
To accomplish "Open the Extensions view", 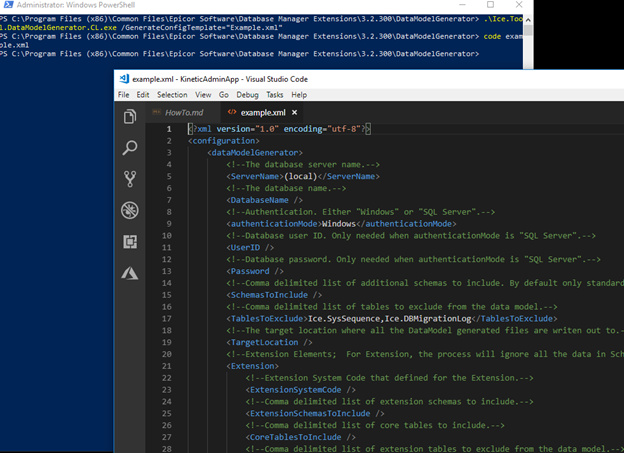I will 130,242.
